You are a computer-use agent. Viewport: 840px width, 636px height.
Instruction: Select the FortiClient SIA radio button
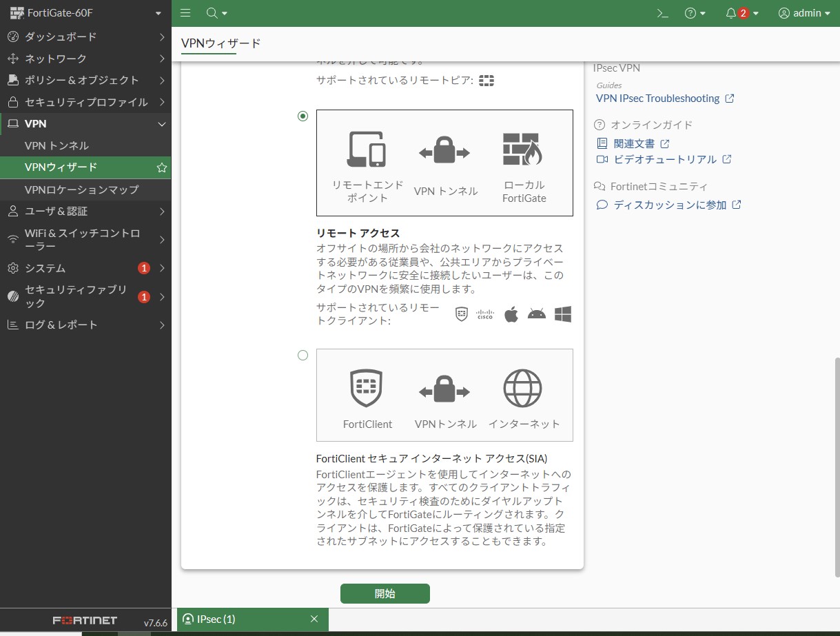click(303, 356)
